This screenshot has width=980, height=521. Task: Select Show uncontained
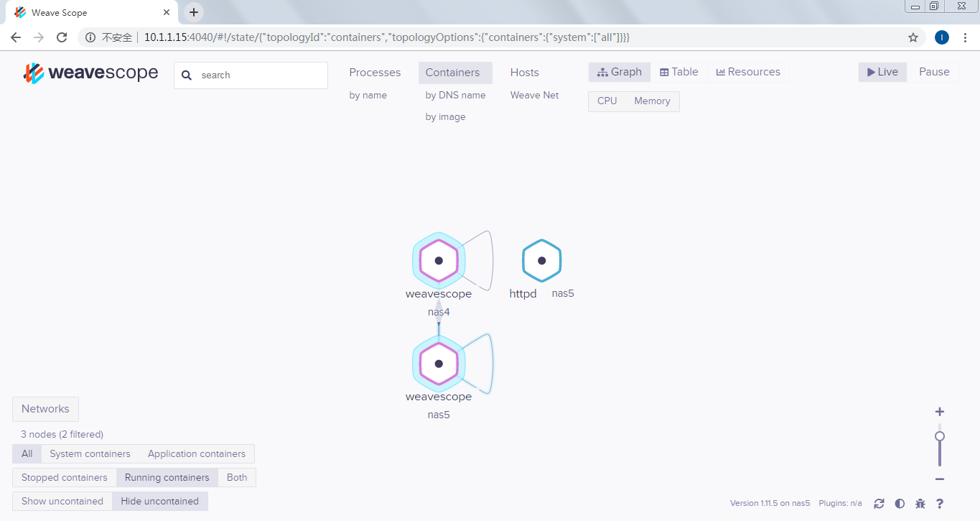pos(62,502)
